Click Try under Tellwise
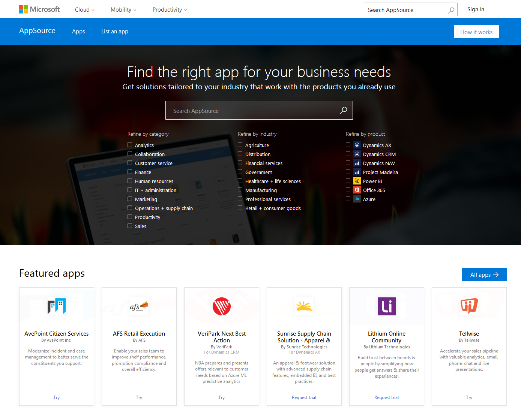This screenshot has width=521, height=420. point(469,397)
